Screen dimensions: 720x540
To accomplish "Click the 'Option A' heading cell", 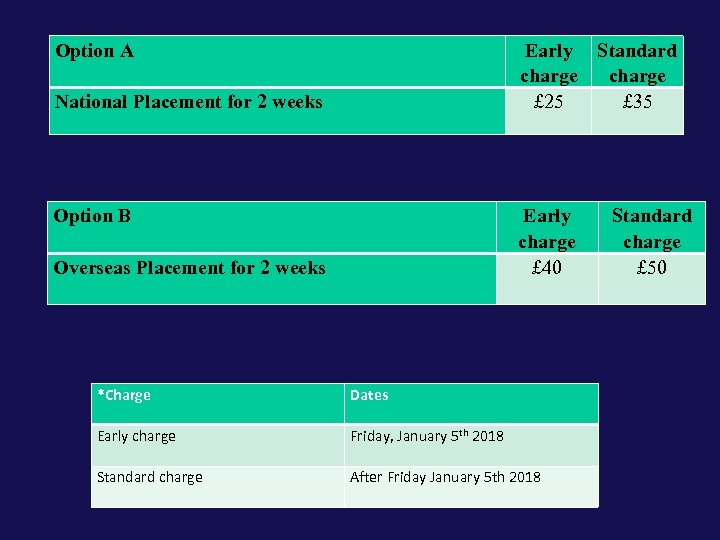I will (x=95, y=51).
